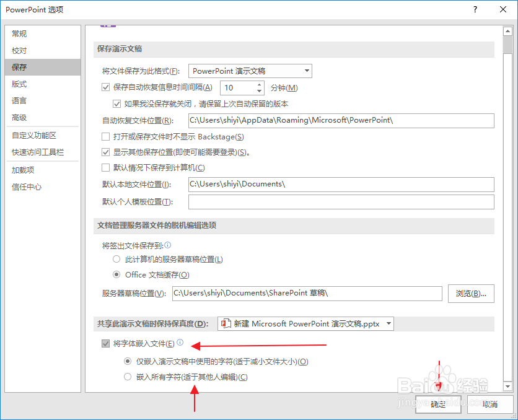Click the 确定 button to confirm settings
518x420 pixels.
437,404
